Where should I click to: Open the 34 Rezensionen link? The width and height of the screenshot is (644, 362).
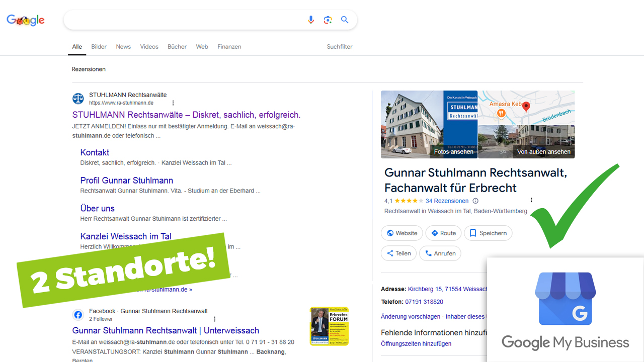(447, 201)
